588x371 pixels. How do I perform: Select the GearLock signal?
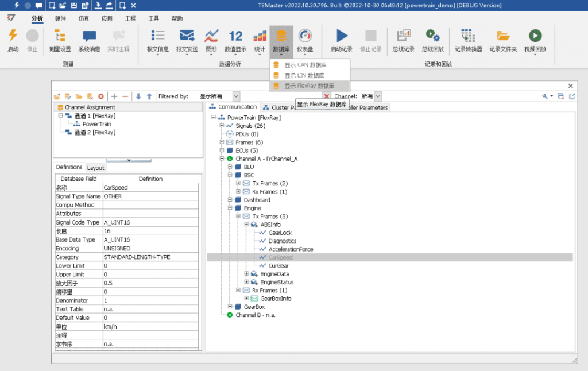tap(280, 233)
